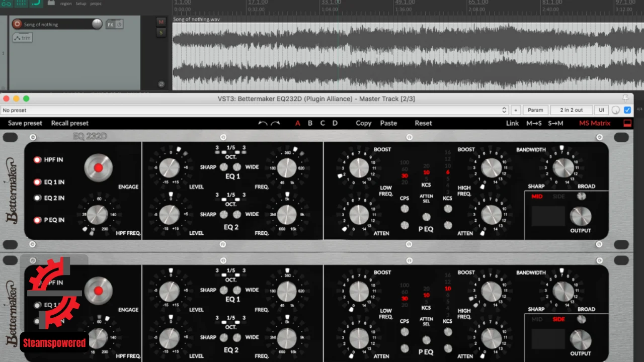Screen dimensions: 644x362
Task: Click the redo arrow in plugin toolbar
Action: click(x=275, y=123)
